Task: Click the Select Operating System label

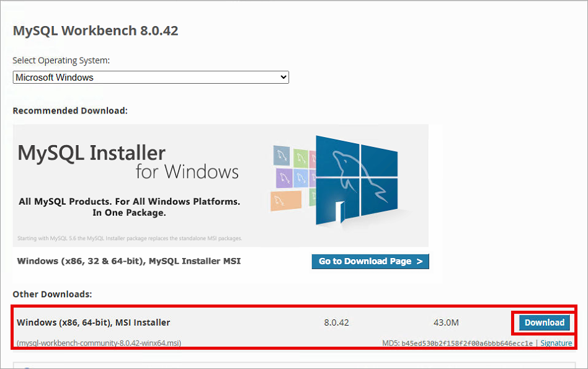Action: pos(61,60)
